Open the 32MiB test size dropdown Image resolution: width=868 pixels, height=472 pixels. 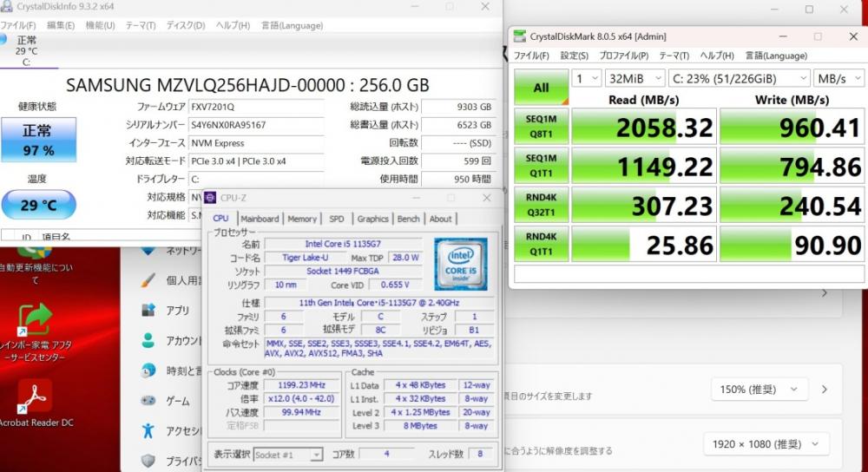(635, 79)
